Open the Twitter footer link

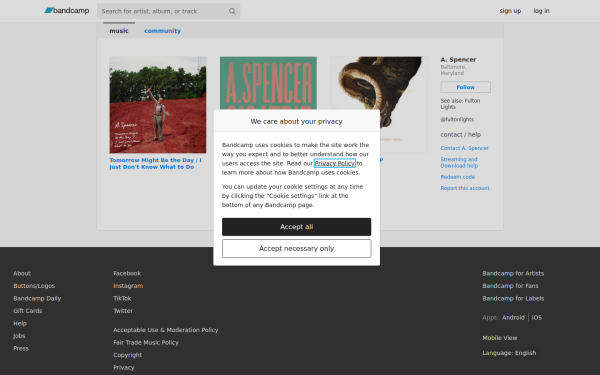point(123,311)
